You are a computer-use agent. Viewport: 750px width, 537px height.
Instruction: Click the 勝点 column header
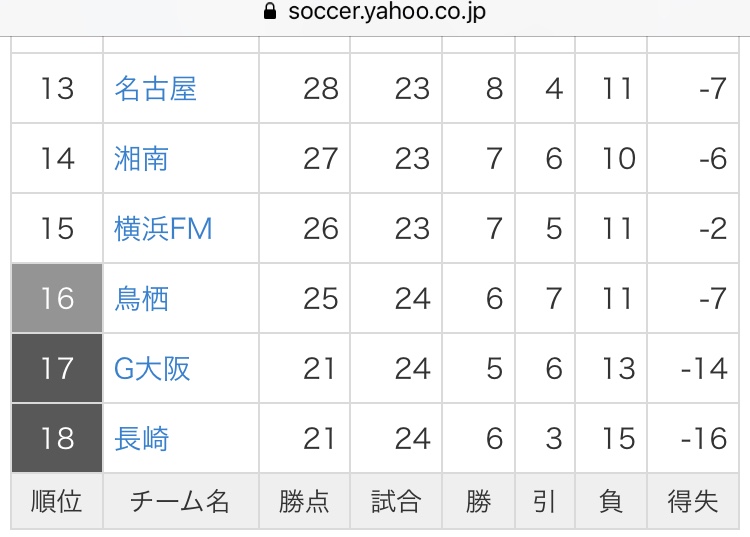point(304,501)
